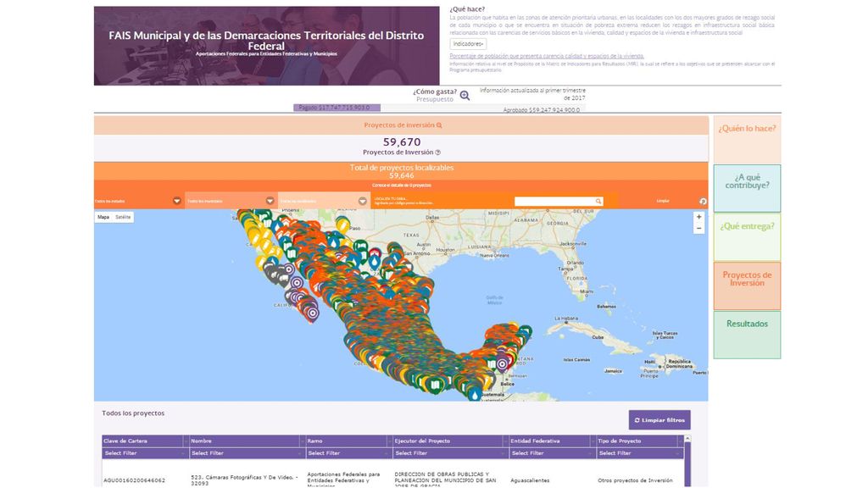Image resolution: width=868 pixels, height=488 pixels.
Task: Click Total de proyectos localizables text
Action: tap(401, 168)
